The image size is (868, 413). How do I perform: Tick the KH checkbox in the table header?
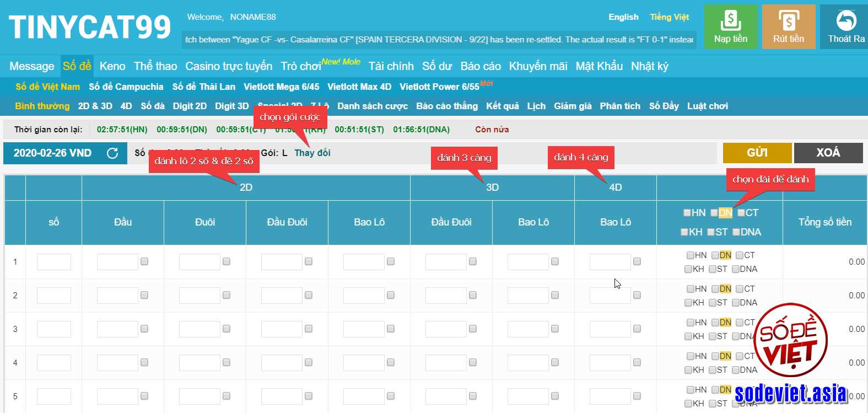click(684, 232)
